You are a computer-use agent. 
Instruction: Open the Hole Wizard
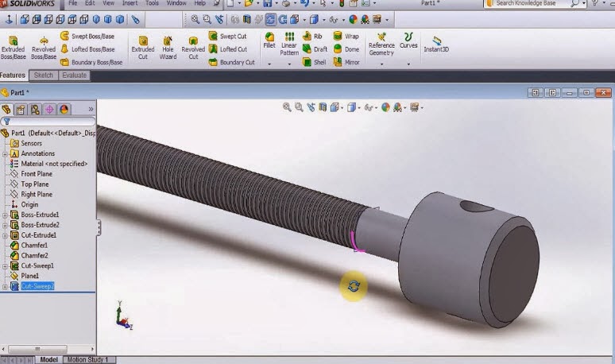168,47
